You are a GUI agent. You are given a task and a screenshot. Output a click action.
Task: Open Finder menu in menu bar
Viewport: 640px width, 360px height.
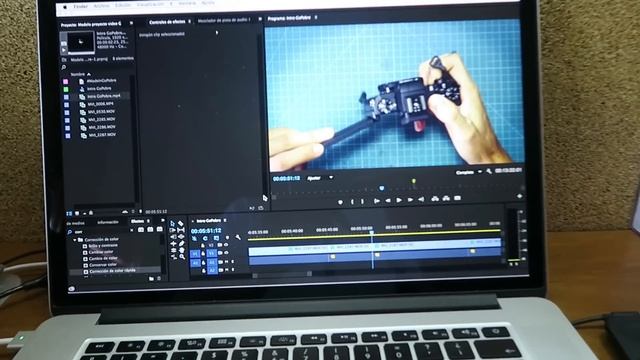tap(80, 7)
